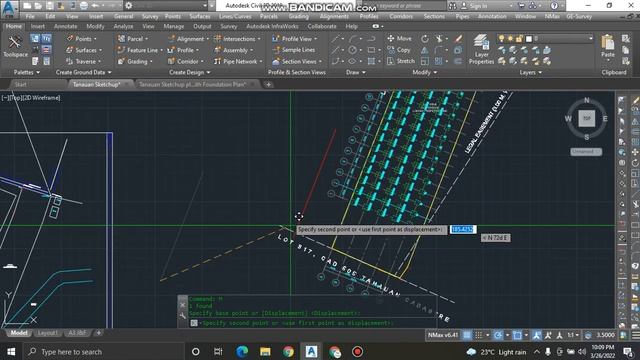Select the Arc draw tool

click(353, 39)
